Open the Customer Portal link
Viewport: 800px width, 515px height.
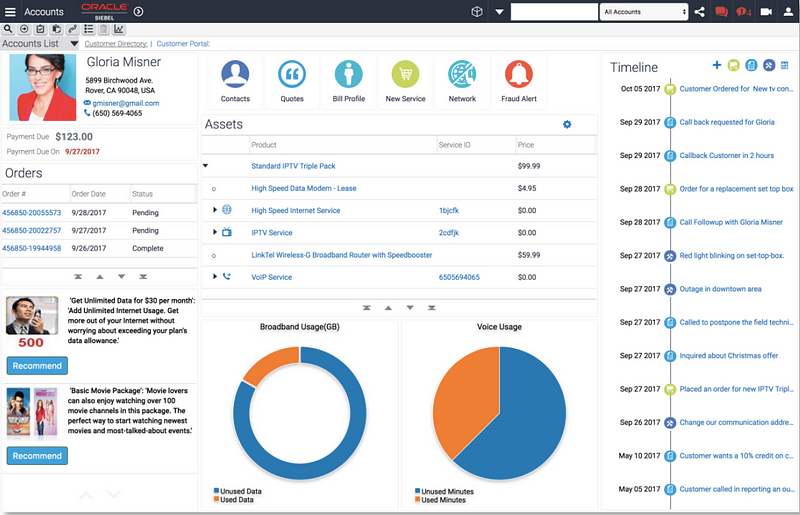coord(183,44)
